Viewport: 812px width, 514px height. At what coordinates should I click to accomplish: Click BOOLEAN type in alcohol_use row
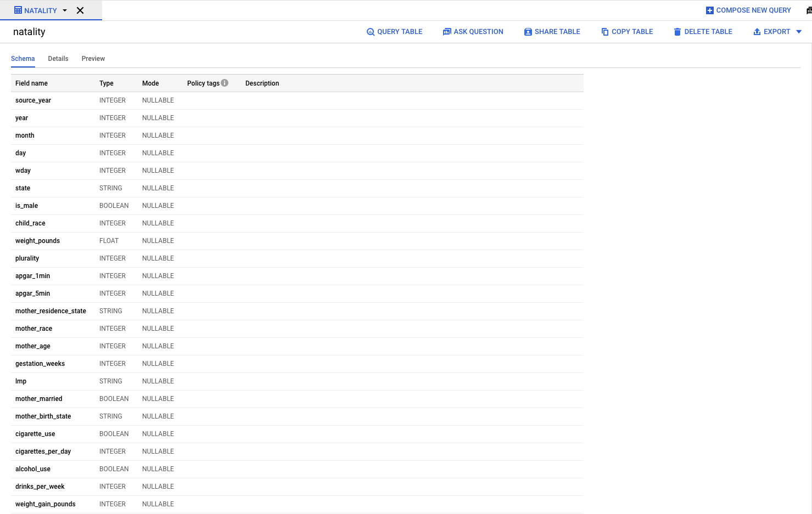tap(114, 469)
